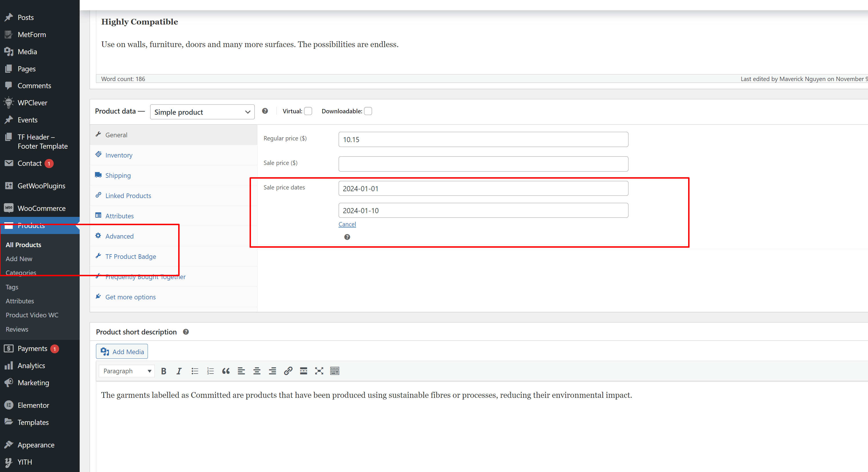
Task: Click the Word count: 186 text
Action: [x=123, y=79]
